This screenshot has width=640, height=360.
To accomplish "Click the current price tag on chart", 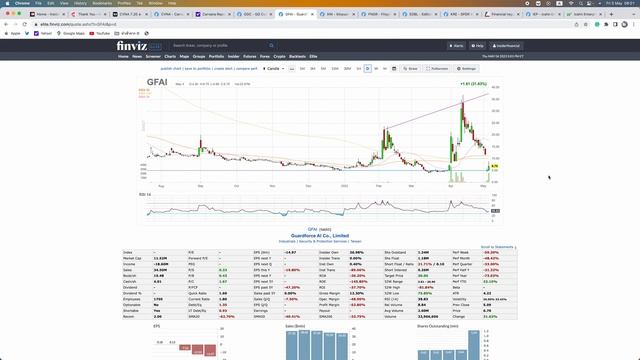I will coord(494,166).
